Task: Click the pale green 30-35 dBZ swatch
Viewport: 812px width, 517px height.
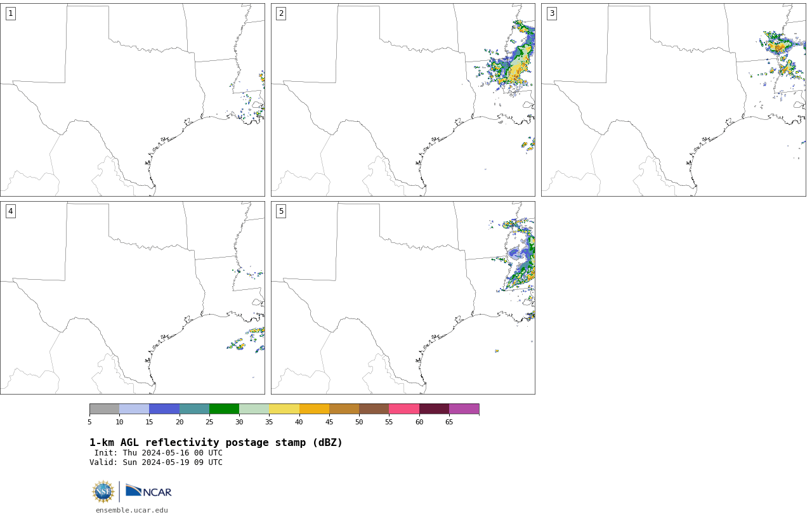Action: point(254,409)
